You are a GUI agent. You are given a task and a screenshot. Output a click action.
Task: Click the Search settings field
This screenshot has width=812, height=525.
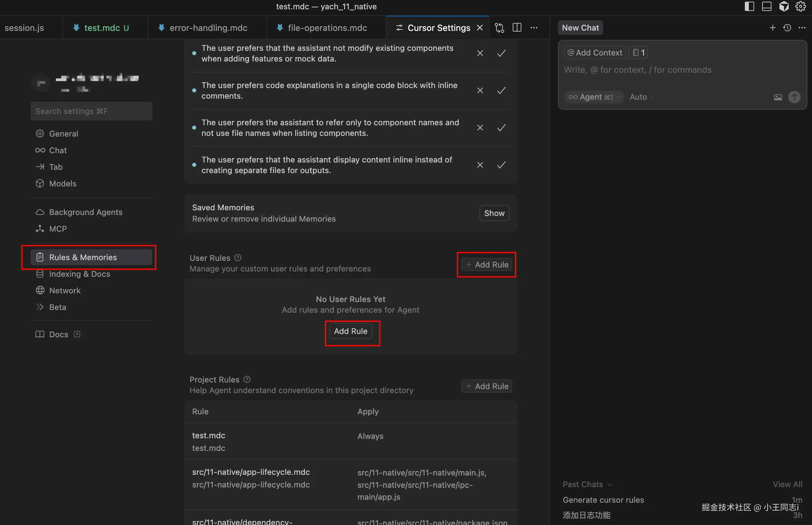[x=91, y=111]
